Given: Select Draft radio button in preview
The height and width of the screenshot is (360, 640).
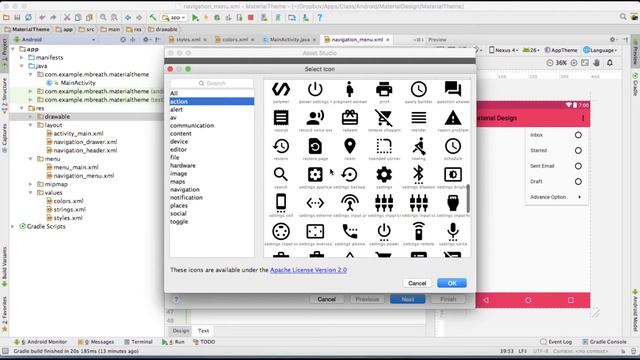Looking at the screenshot, I should (x=578, y=181).
